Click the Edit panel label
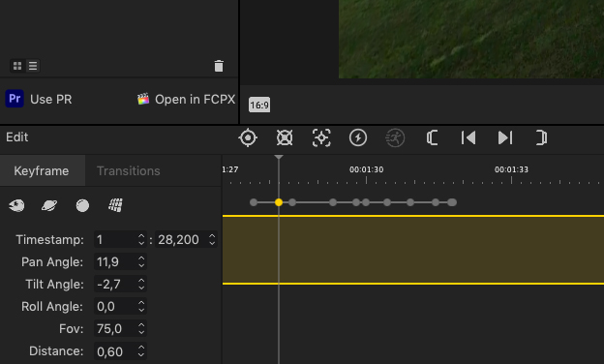The height and width of the screenshot is (364, 604). tap(17, 137)
